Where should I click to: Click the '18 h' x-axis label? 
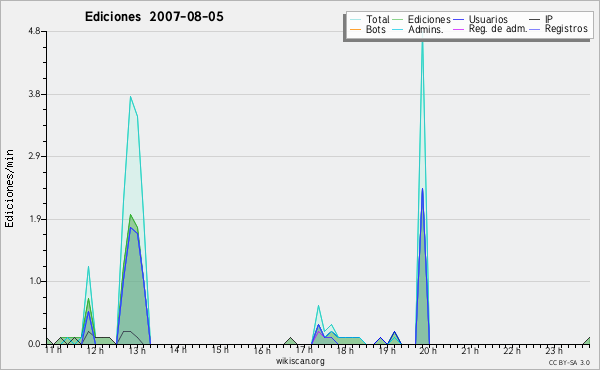(x=345, y=350)
